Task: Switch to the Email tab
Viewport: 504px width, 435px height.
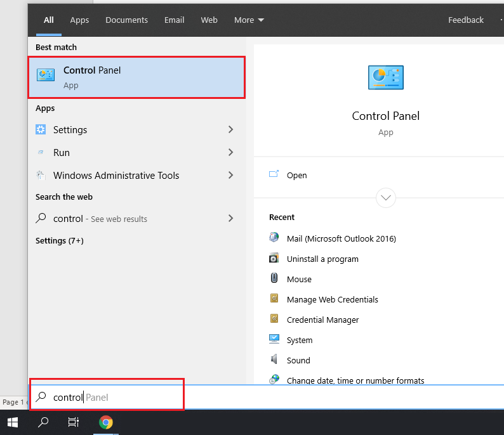Action: [174, 20]
